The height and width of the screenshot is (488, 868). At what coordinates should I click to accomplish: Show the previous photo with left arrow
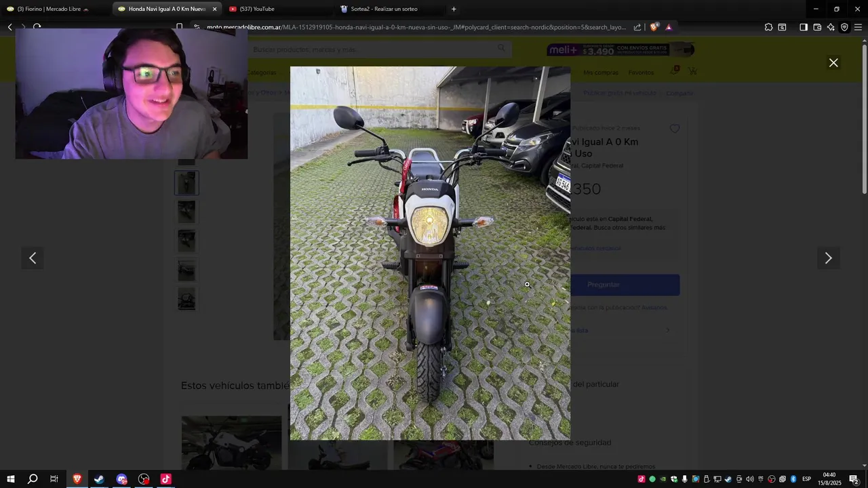pyautogui.click(x=33, y=258)
